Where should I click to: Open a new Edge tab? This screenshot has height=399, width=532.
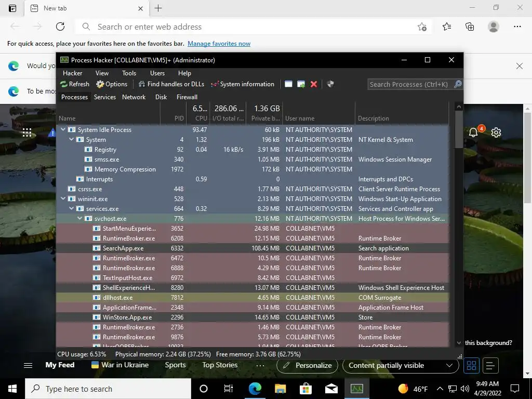point(158,8)
